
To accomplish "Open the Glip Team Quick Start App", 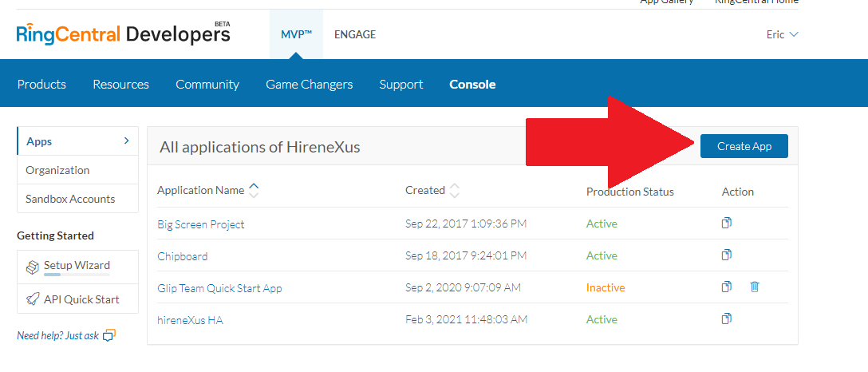I will pos(219,288).
